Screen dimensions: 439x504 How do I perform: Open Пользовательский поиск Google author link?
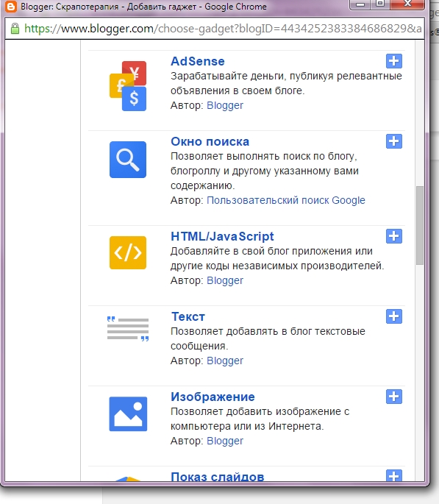point(286,200)
